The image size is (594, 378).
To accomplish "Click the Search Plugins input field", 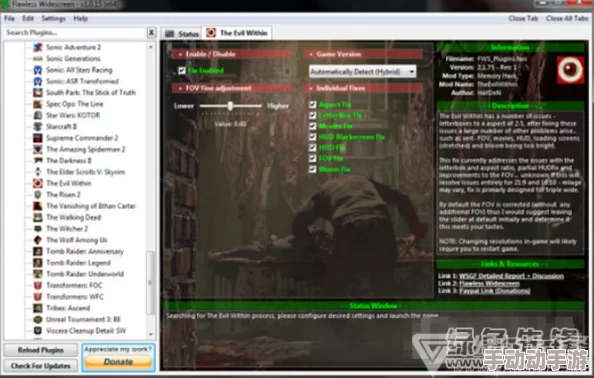I will click(x=75, y=33).
